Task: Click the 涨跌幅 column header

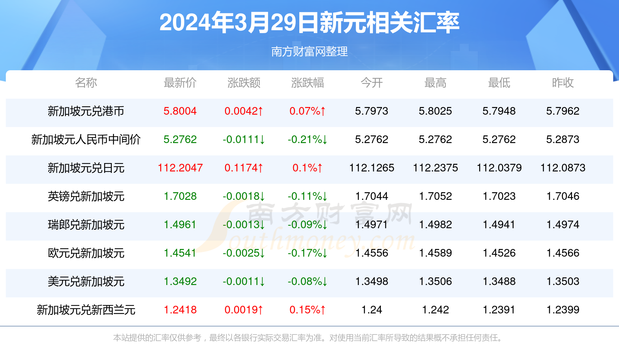Action: coord(308,83)
